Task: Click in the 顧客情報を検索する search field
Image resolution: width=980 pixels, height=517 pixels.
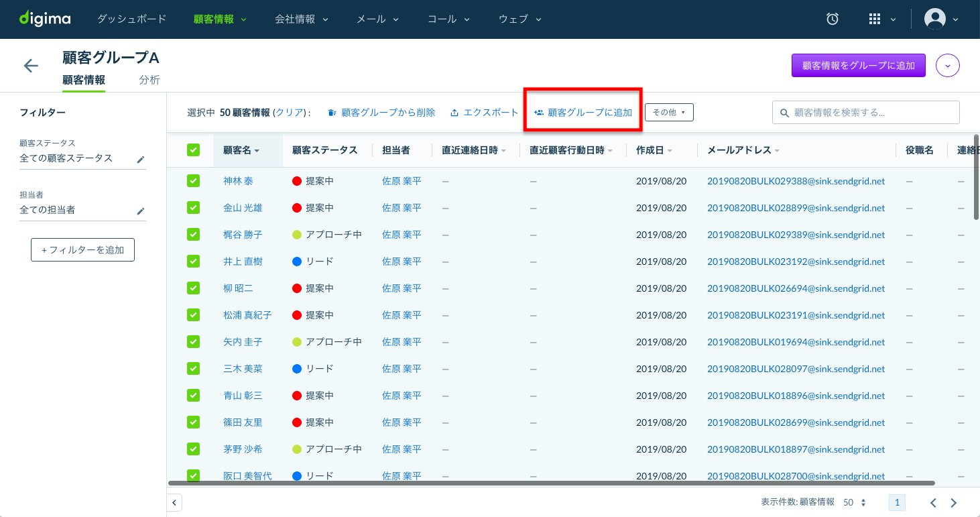Action: click(x=866, y=113)
